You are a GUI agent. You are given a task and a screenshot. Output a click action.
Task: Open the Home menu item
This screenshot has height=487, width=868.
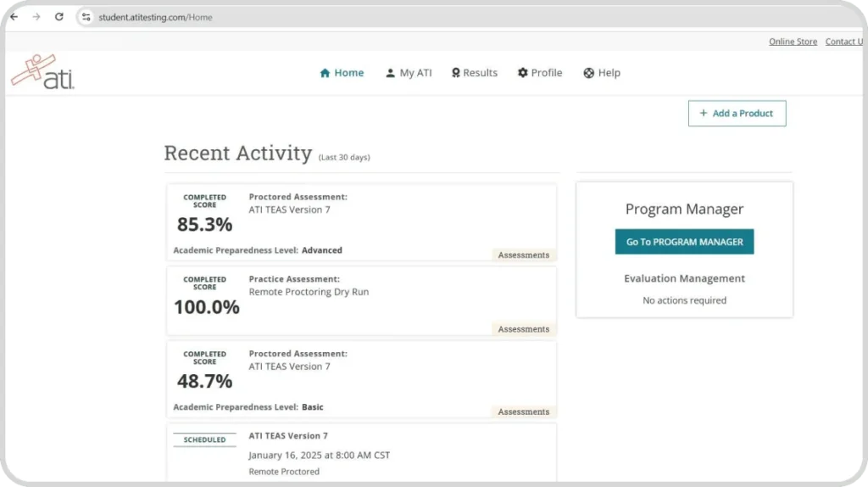coord(342,73)
